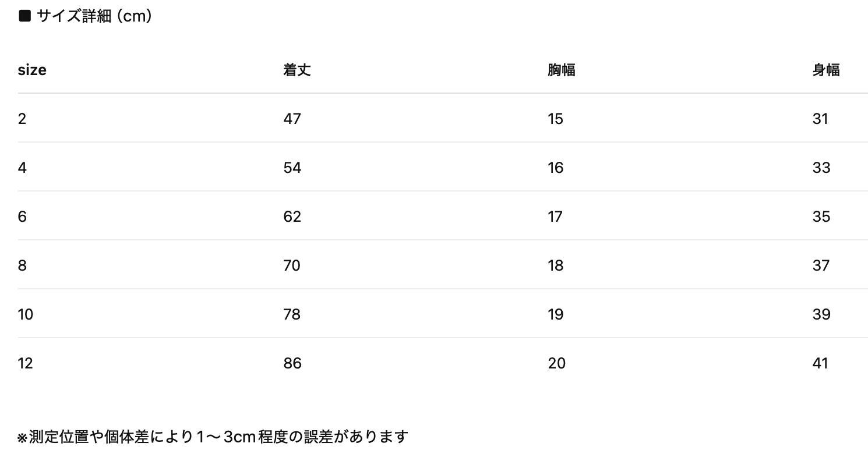Click the 胸幅 value 16 in size 4 row

click(556, 168)
